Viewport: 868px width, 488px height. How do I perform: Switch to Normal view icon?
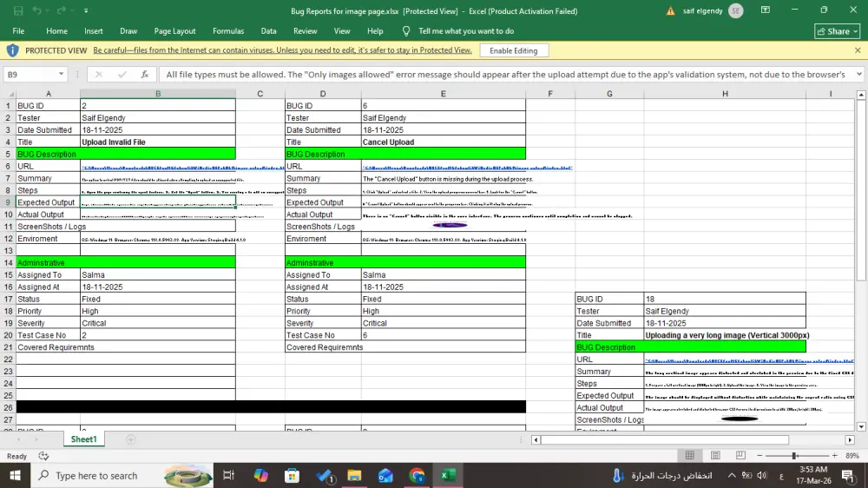pyautogui.click(x=690, y=455)
